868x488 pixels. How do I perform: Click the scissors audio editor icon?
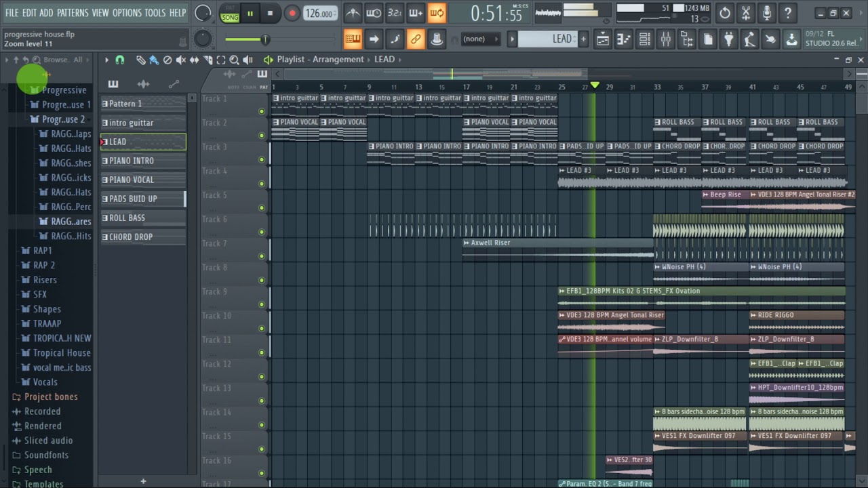pos(746,12)
